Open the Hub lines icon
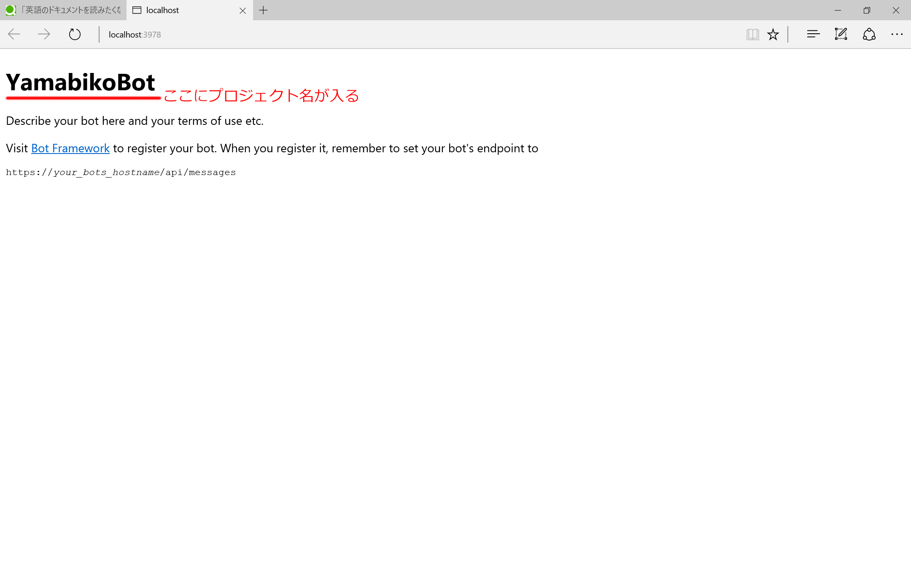The height and width of the screenshot is (588, 911). click(813, 34)
